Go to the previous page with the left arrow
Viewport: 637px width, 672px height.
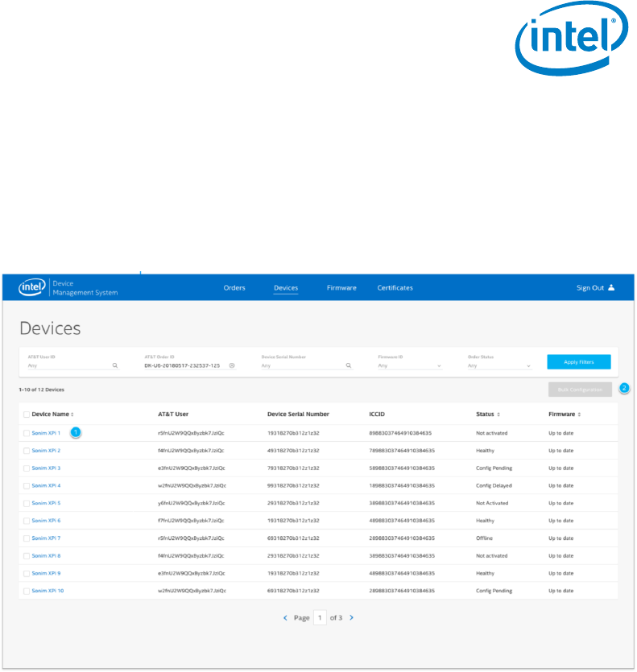(285, 617)
